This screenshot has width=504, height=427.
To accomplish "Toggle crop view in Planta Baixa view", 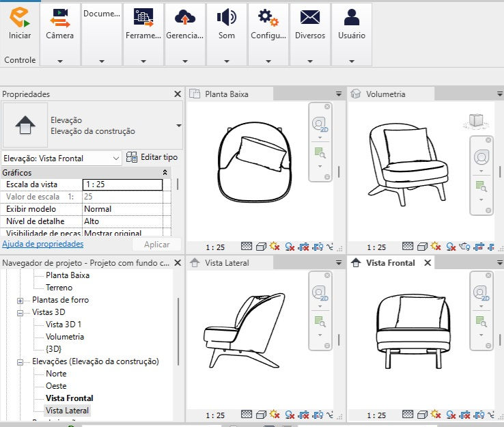I will click(303, 247).
